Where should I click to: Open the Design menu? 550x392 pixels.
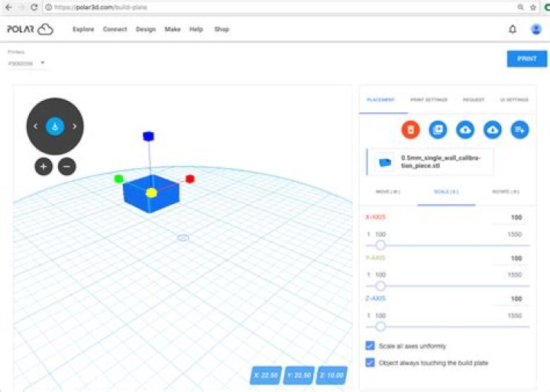[x=145, y=29]
